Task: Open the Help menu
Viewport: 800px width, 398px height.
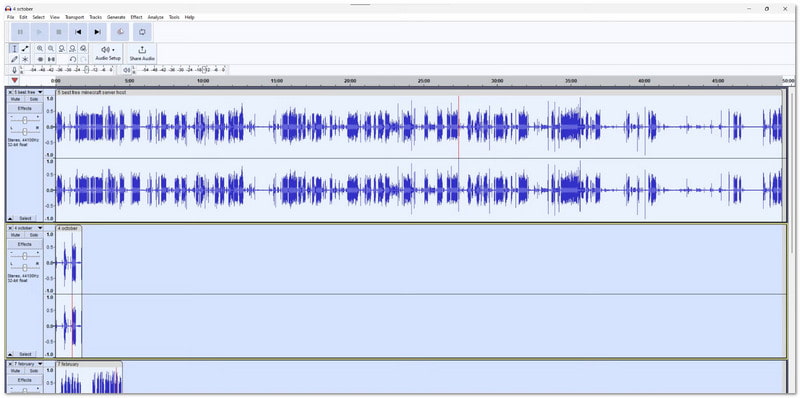Action: tap(190, 17)
